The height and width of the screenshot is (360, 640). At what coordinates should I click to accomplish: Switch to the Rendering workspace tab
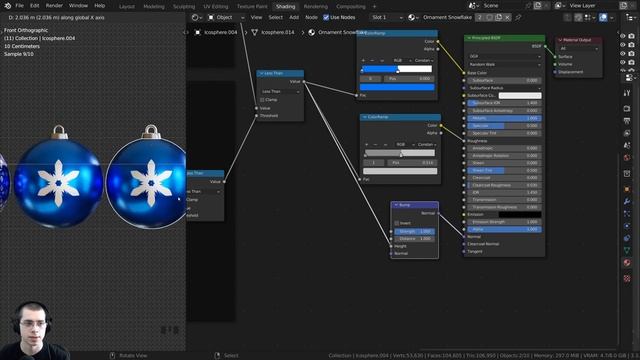coord(316,7)
